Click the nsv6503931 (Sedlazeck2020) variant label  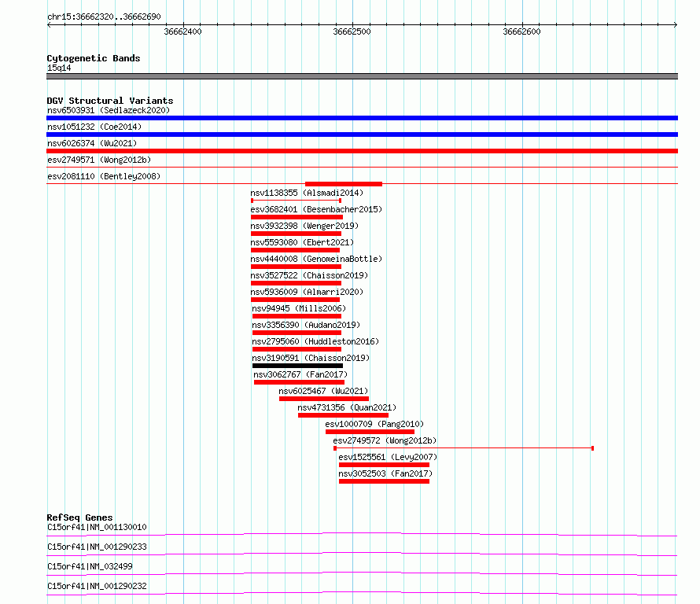click(109, 110)
